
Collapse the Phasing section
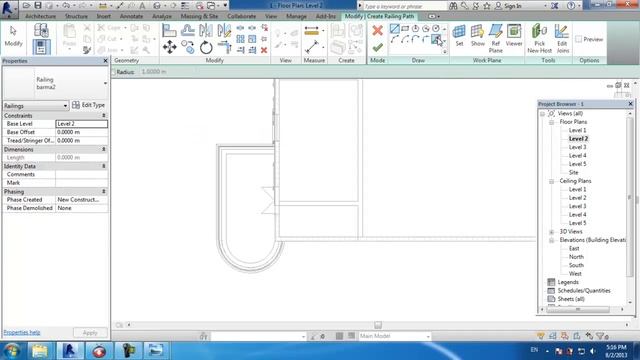click(104, 191)
